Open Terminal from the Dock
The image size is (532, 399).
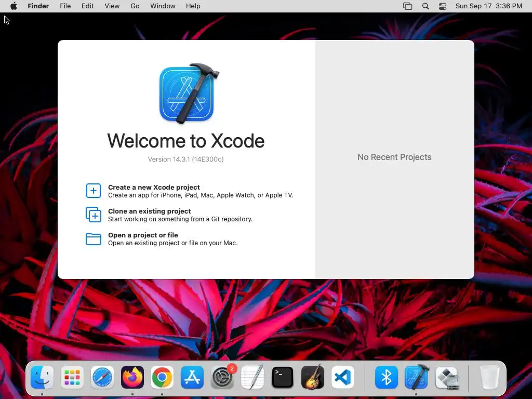283,377
